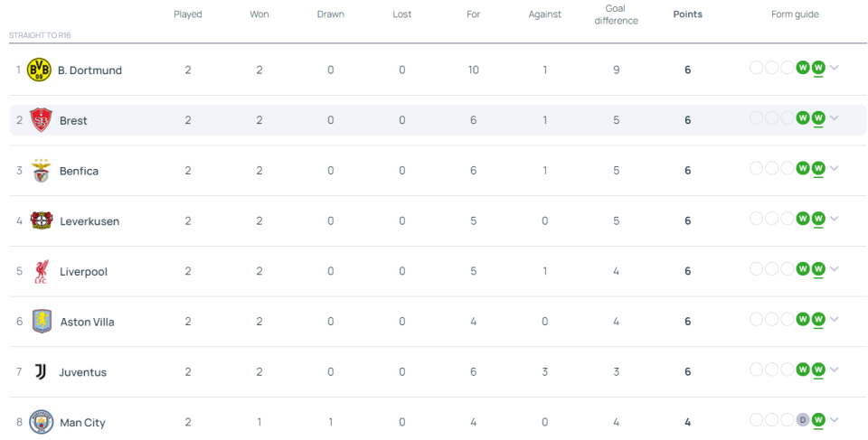Open the Juventus team link
868x440 pixels.
click(83, 372)
